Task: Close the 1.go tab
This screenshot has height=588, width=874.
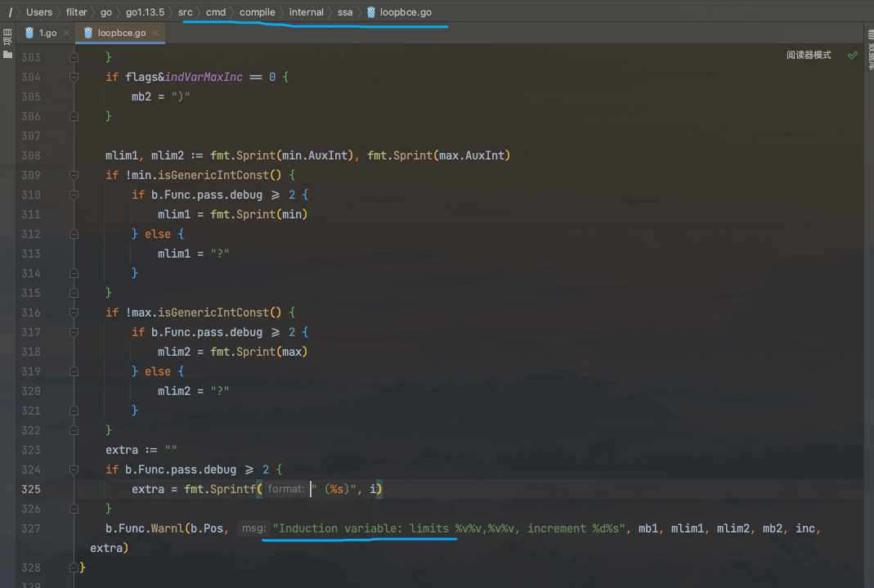Action: (66, 33)
